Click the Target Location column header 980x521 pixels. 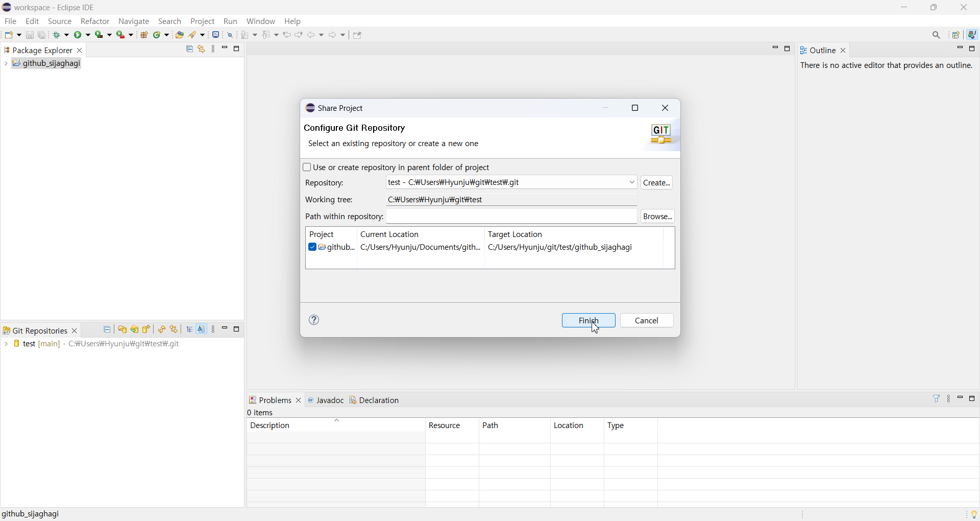[574, 234]
